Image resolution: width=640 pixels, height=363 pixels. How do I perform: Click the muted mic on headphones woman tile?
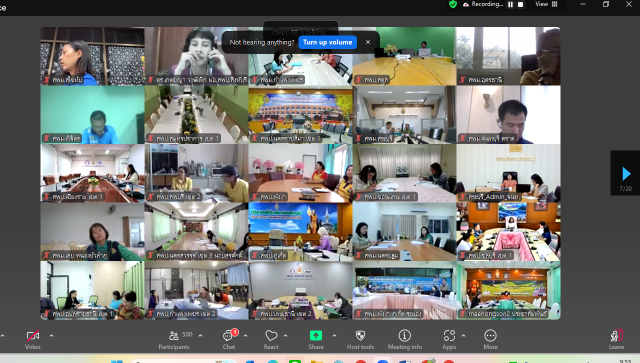(151, 80)
